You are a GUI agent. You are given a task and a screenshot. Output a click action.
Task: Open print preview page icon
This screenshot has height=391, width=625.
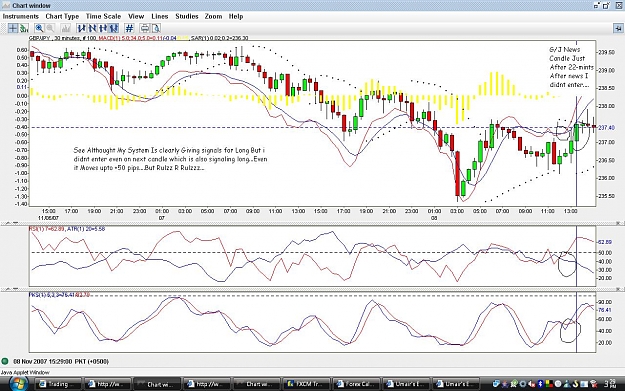[156, 28]
